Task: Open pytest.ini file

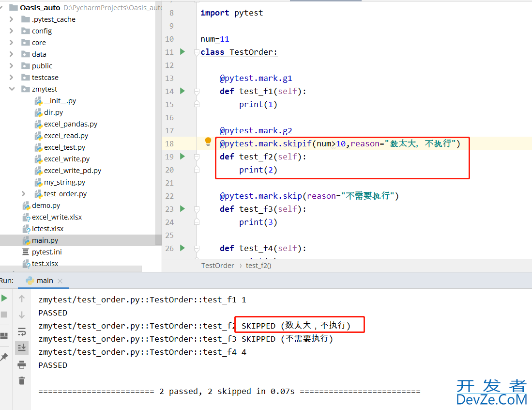Action: click(47, 252)
